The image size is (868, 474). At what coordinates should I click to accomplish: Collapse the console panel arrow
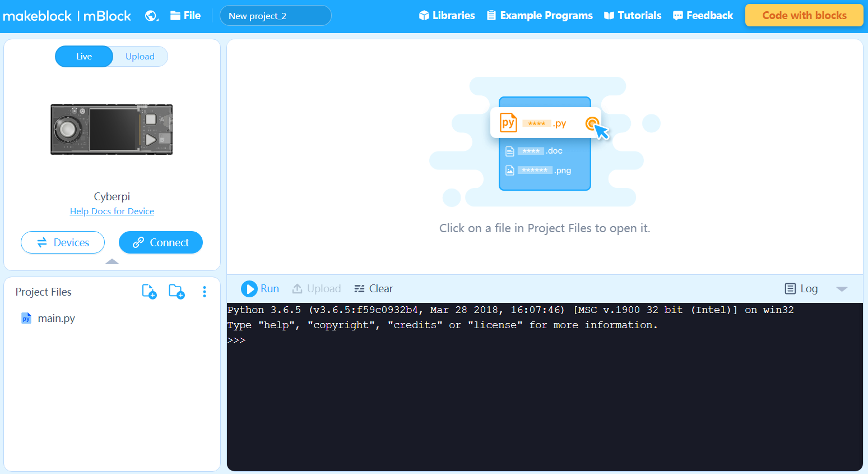click(x=842, y=289)
